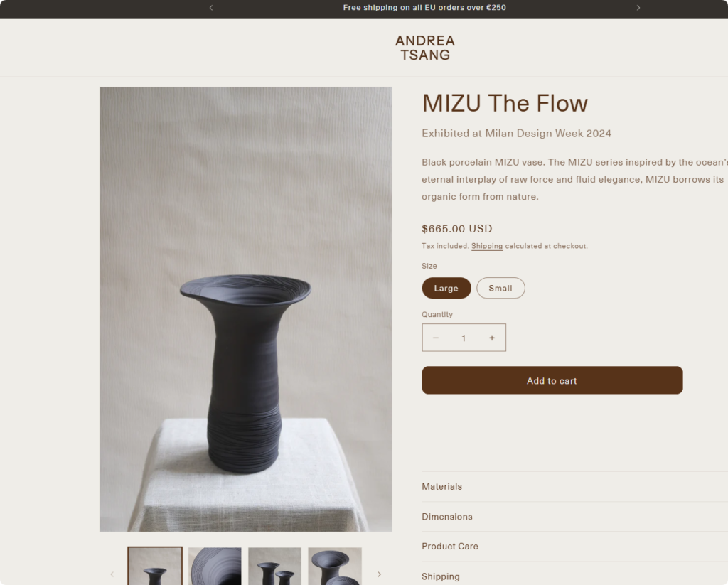Click next announcement arrow in top bar
The height and width of the screenshot is (585, 728).
pyautogui.click(x=638, y=8)
